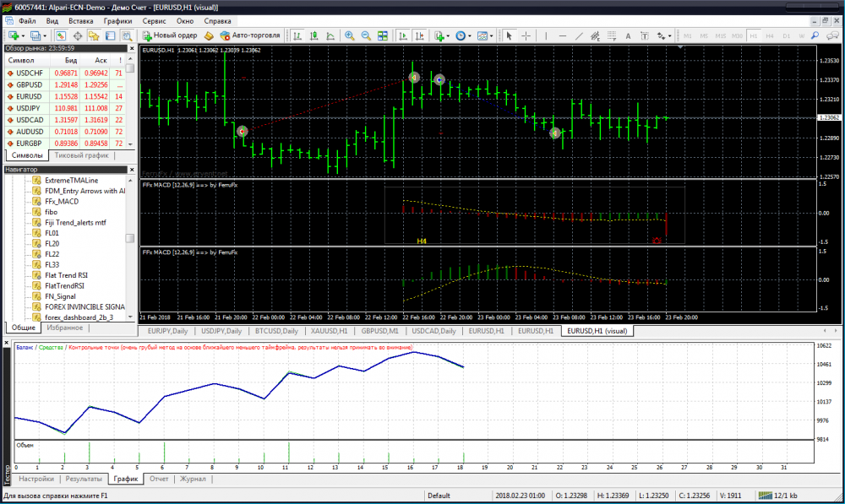Click the Новый ордер button
Image resolution: width=845 pixels, height=504 pixels.
click(x=170, y=35)
